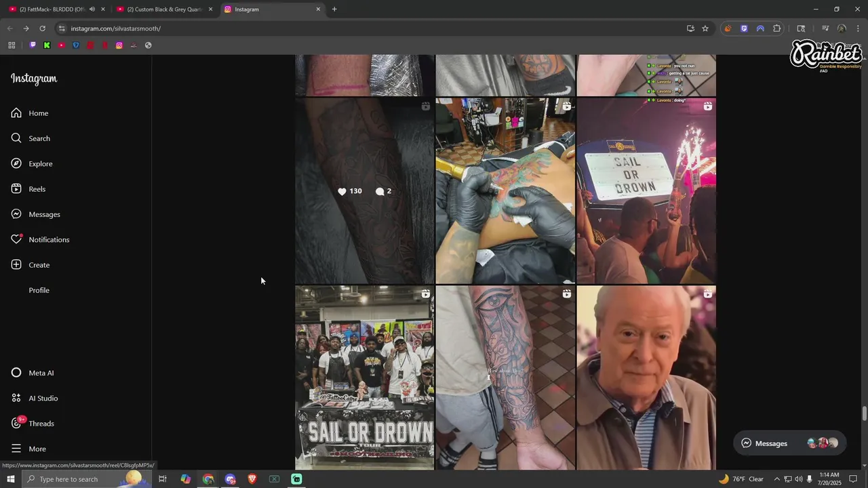This screenshot has width=868, height=488.
Task: Open the Search panel in sidebar
Action: [31, 138]
